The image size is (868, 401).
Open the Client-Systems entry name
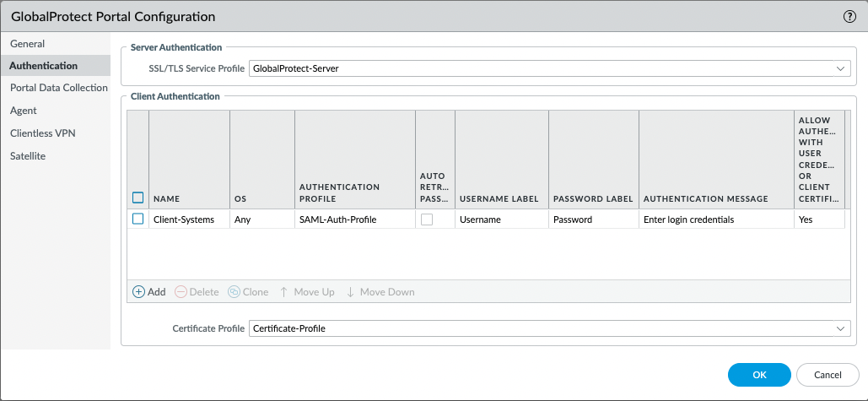[183, 219]
